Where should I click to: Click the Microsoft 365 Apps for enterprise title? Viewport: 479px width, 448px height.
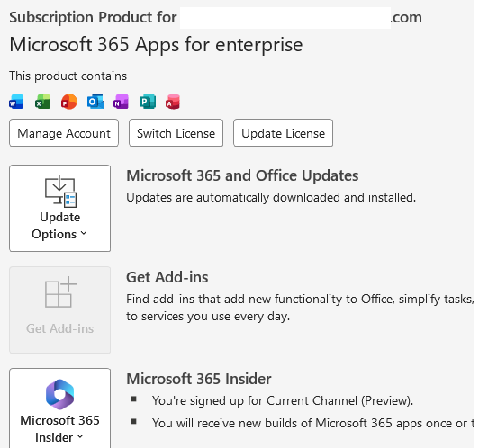156,45
